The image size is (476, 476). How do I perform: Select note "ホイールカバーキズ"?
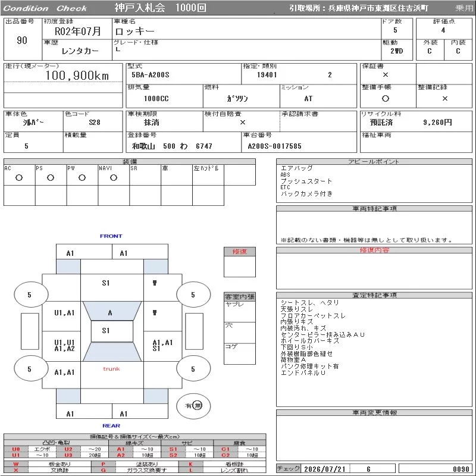(309, 340)
